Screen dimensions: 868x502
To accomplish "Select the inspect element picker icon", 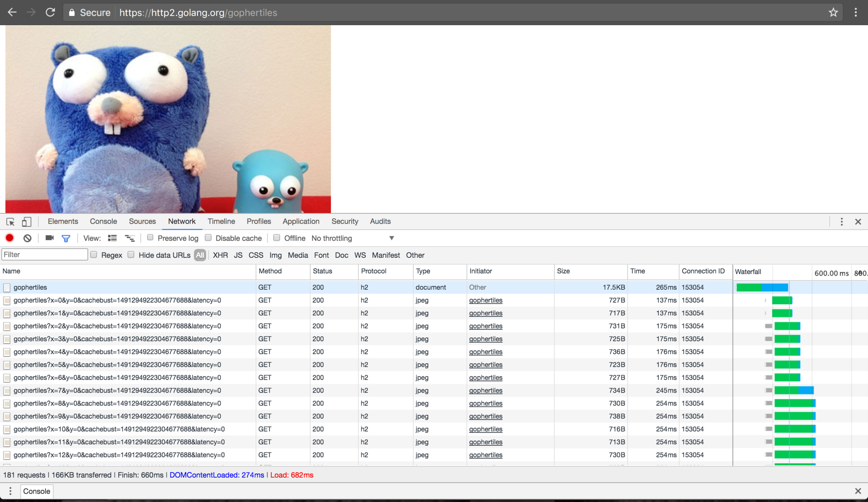I will 10,222.
